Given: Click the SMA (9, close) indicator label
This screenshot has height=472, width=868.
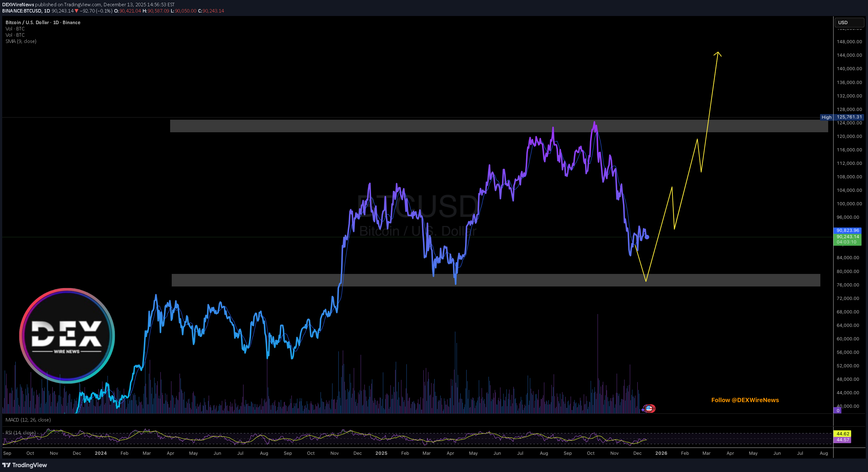Looking at the screenshot, I should click(x=21, y=41).
